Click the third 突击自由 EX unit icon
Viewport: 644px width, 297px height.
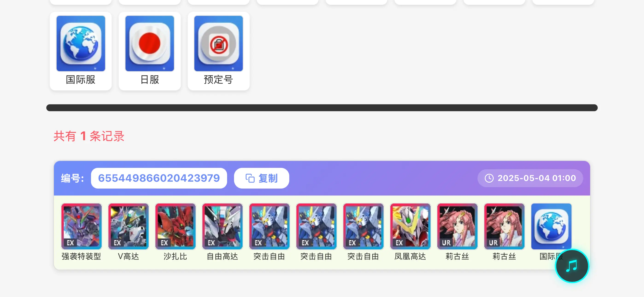(363, 226)
